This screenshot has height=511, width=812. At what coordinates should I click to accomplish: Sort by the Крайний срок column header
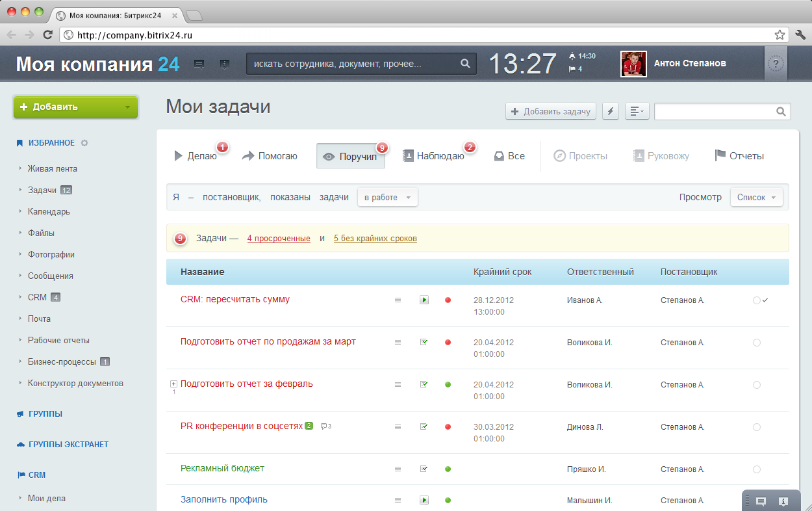coord(503,272)
